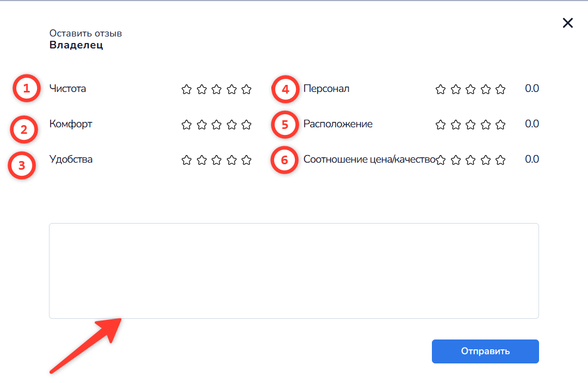Image resolution: width=588 pixels, height=383 pixels.
Task: Rate Персонал with the first star
Action: pos(441,89)
